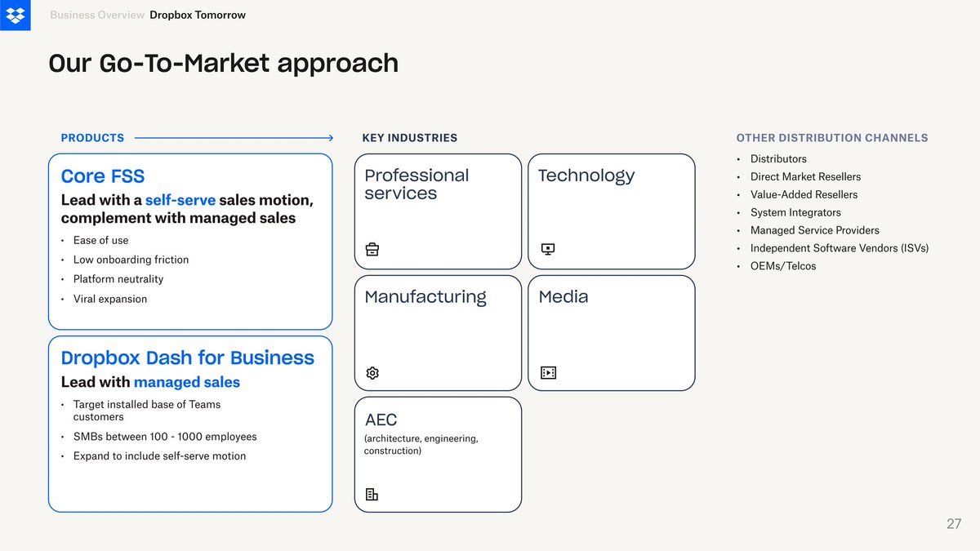Click the Low onboarding friction bullet

pos(131,260)
